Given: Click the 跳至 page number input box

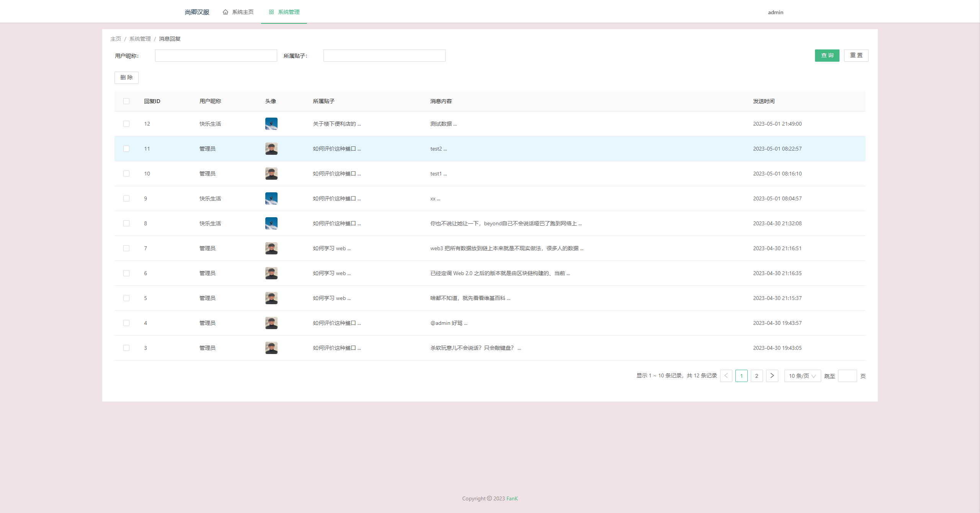Looking at the screenshot, I should (x=848, y=376).
